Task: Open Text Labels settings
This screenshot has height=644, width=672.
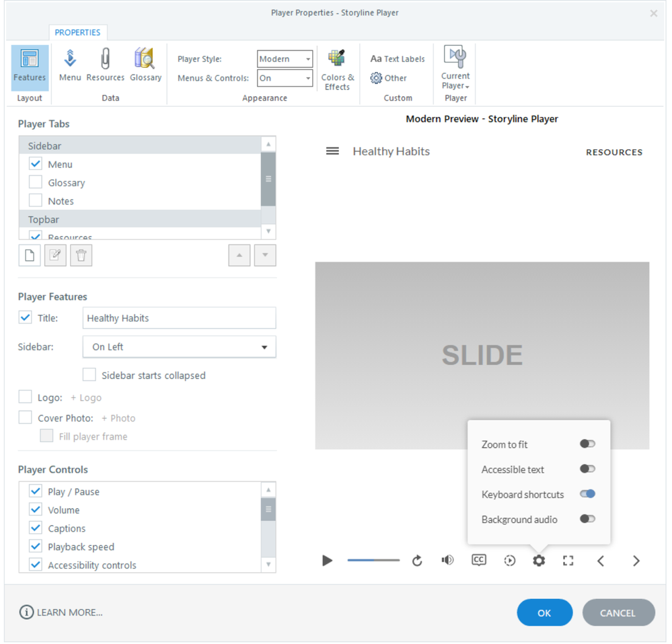Action: 398,58
